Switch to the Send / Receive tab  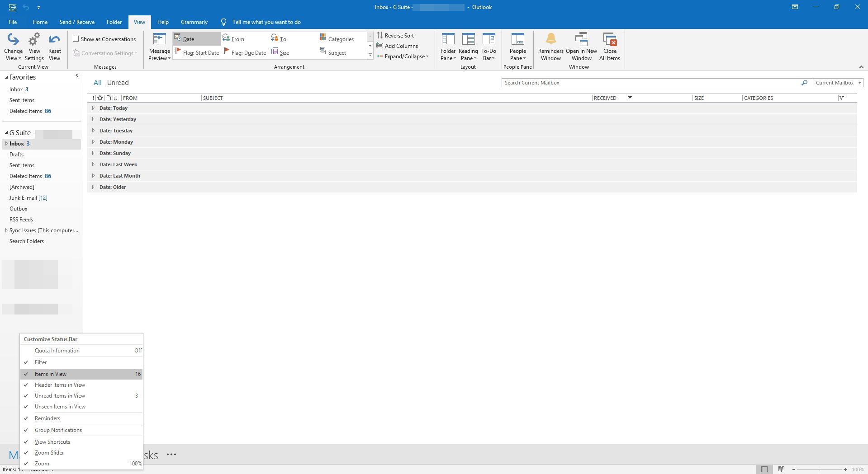coord(77,22)
